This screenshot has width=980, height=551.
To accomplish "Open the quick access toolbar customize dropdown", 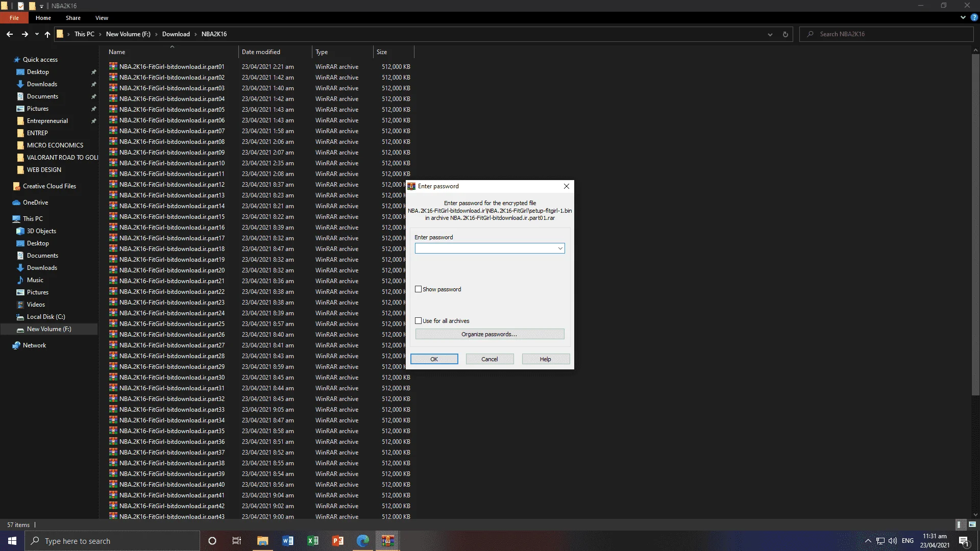I will (x=41, y=6).
